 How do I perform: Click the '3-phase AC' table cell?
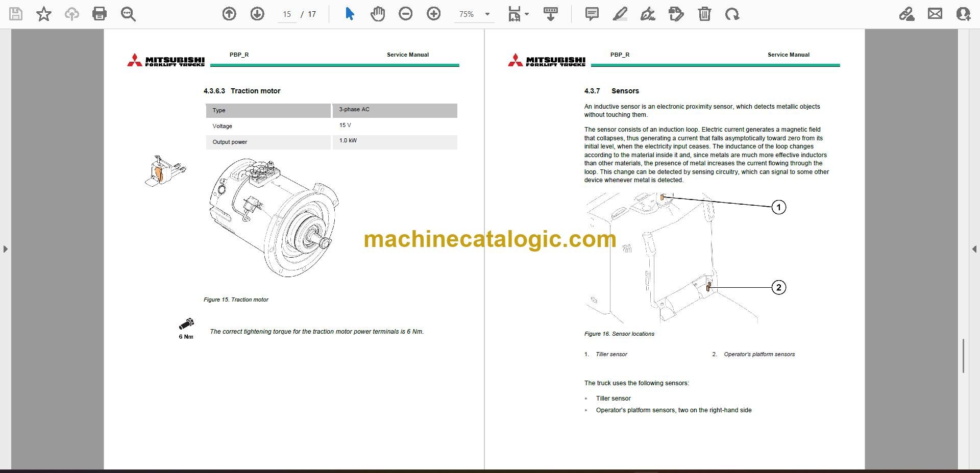(x=395, y=110)
